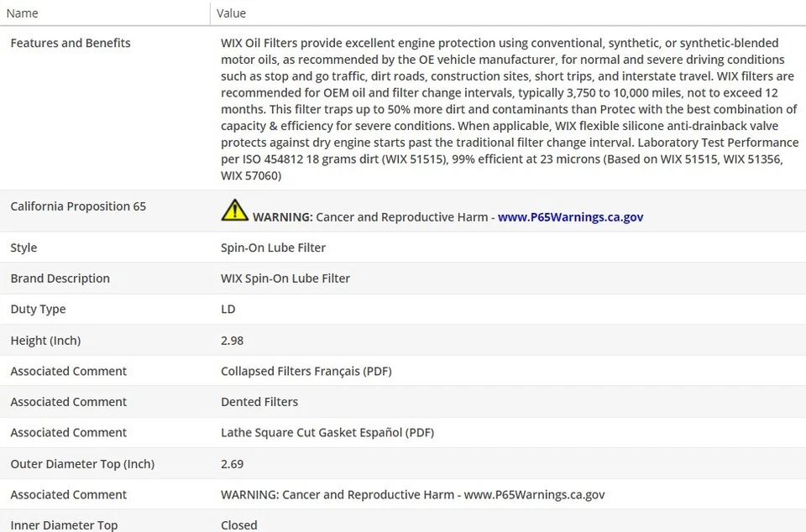Click the Name column header
The width and height of the screenshot is (806, 532).
(23, 13)
